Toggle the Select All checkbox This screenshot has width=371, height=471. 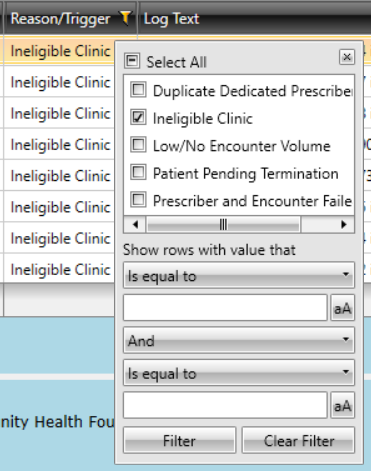(132, 61)
